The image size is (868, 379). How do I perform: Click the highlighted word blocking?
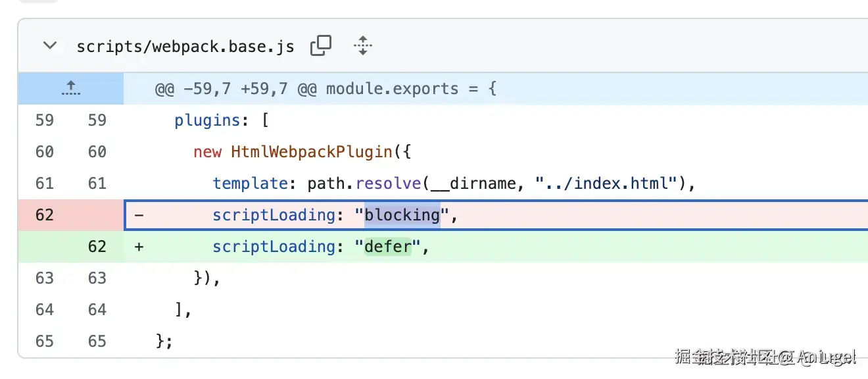(402, 215)
